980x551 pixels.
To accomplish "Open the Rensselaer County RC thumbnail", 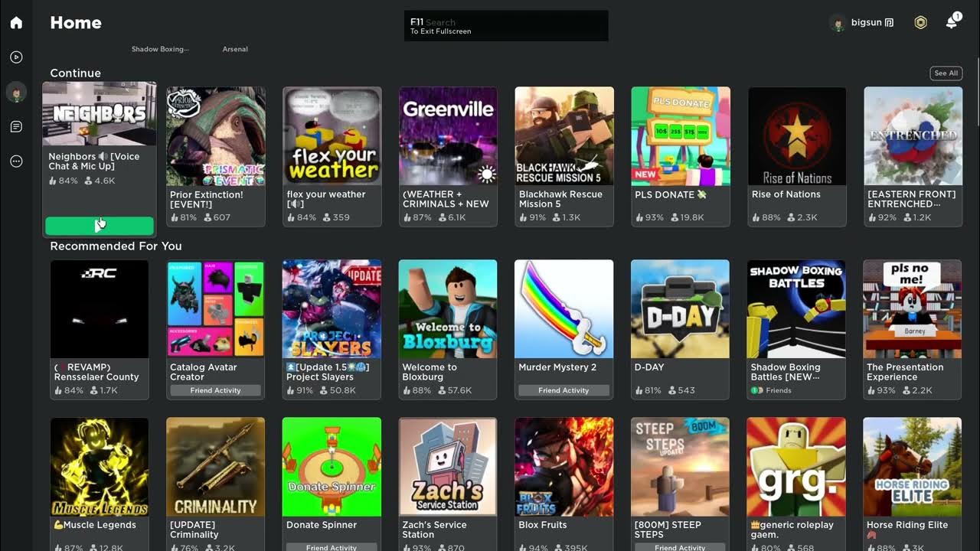I will click(x=100, y=309).
